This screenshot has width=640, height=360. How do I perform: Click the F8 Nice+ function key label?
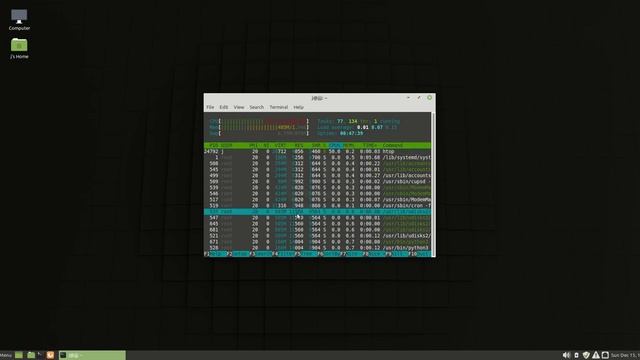(x=374, y=254)
